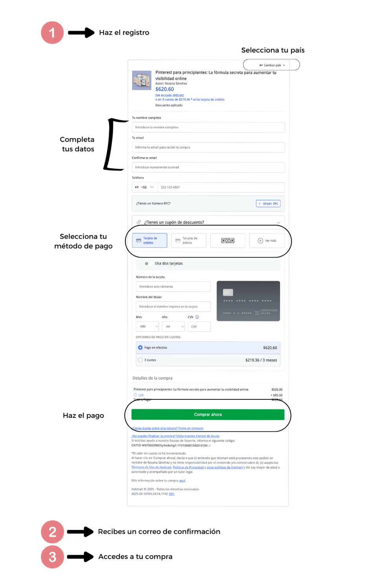Open the 'Cambiar país' dropdown
Viewport: 368px width, 588px height.
(x=272, y=65)
